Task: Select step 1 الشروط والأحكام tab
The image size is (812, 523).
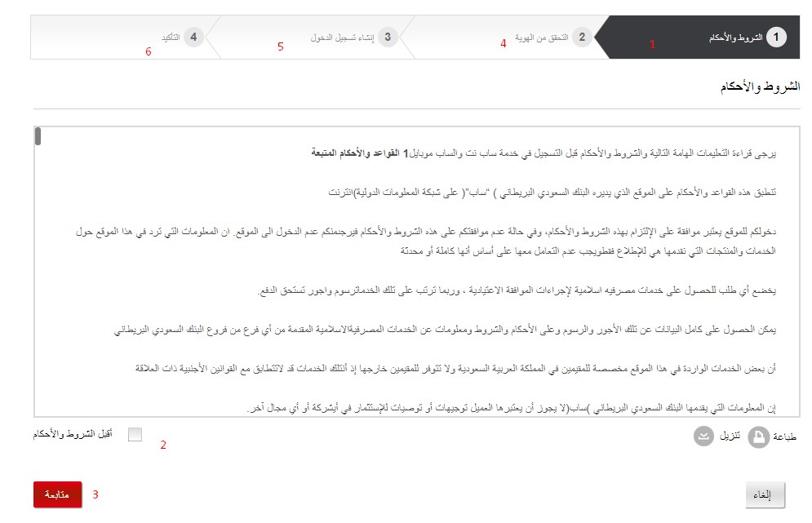Action: coord(698,38)
